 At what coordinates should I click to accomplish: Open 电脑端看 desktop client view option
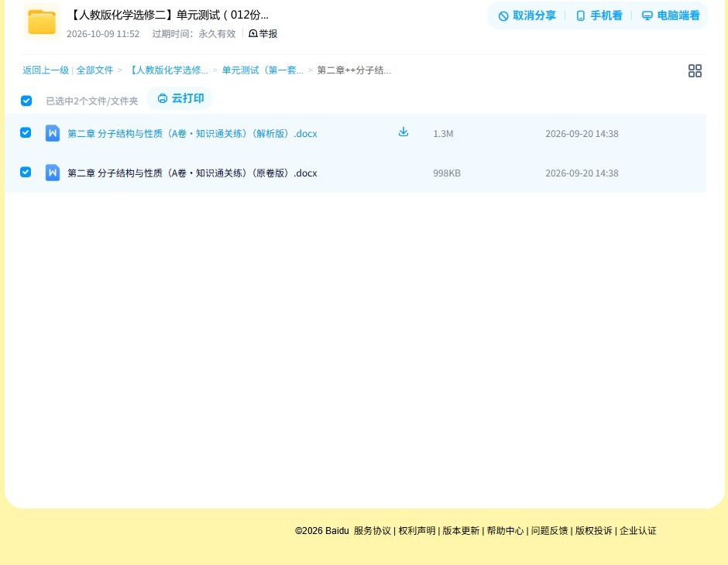pyautogui.click(x=671, y=15)
